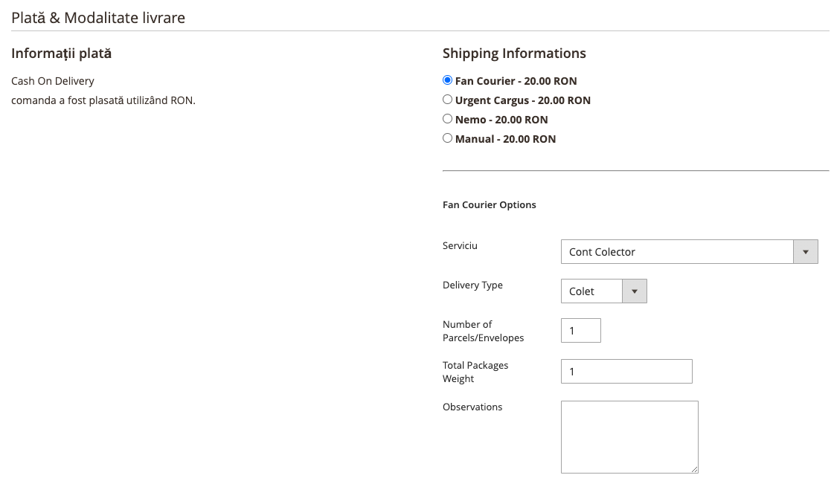Focus the Total Packages Weight field
Viewport: 834px width, 504px height.
click(626, 371)
